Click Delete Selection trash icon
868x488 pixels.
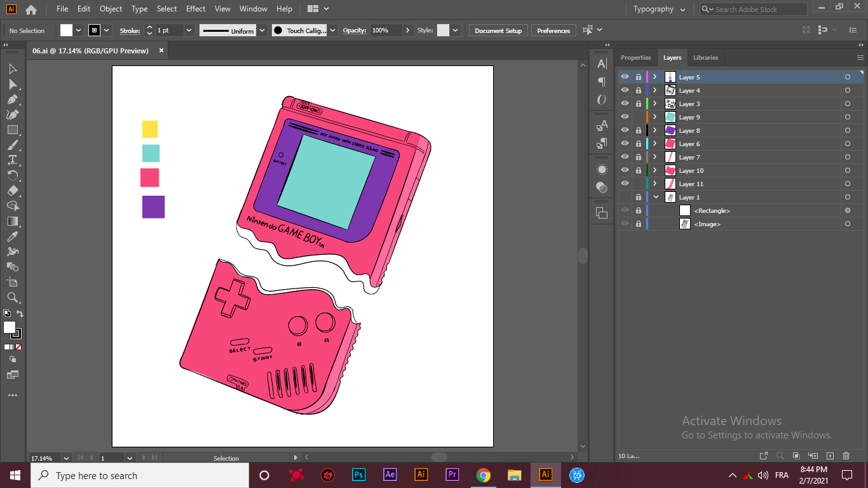(x=846, y=456)
